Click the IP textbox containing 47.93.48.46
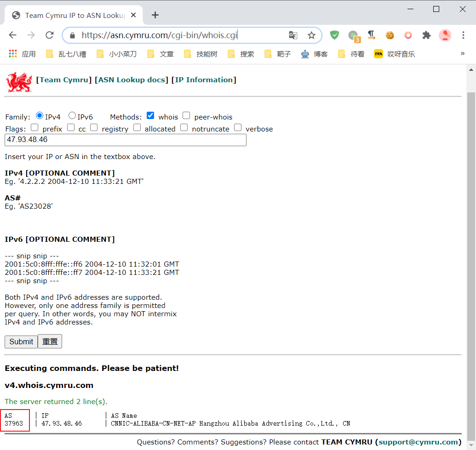The width and height of the screenshot is (476, 450). click(x=126, y=140)
